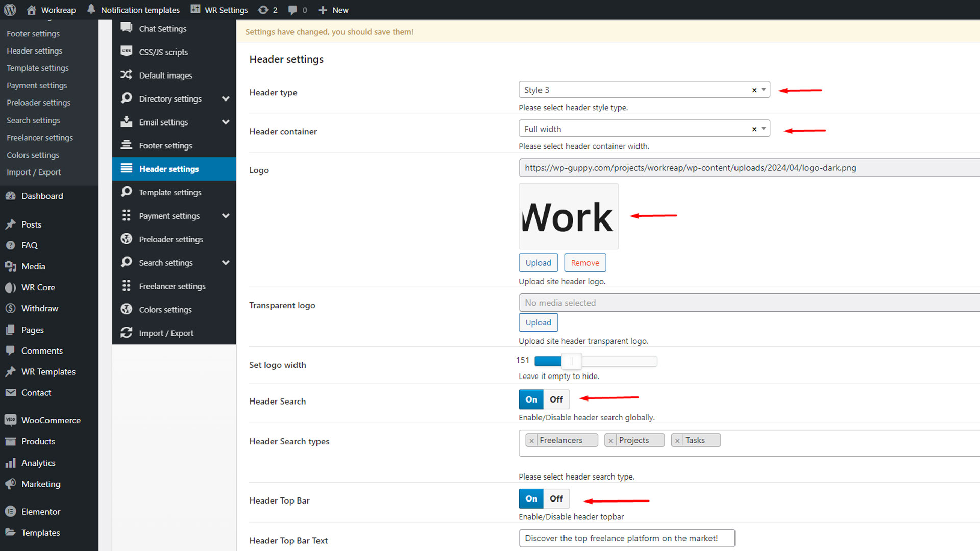980x551 pixels.
Task: Click the Chat Settings icon
Action: tap(126, 28)
